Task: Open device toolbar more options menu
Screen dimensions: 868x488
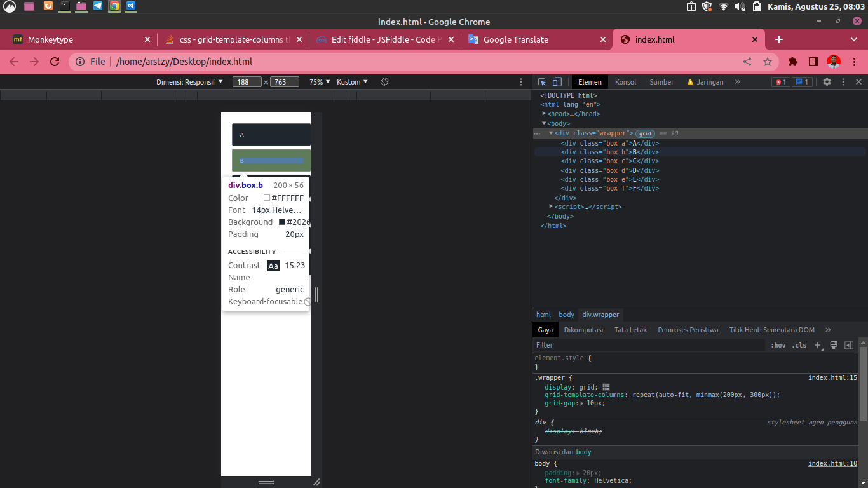Action: [521, 82]
